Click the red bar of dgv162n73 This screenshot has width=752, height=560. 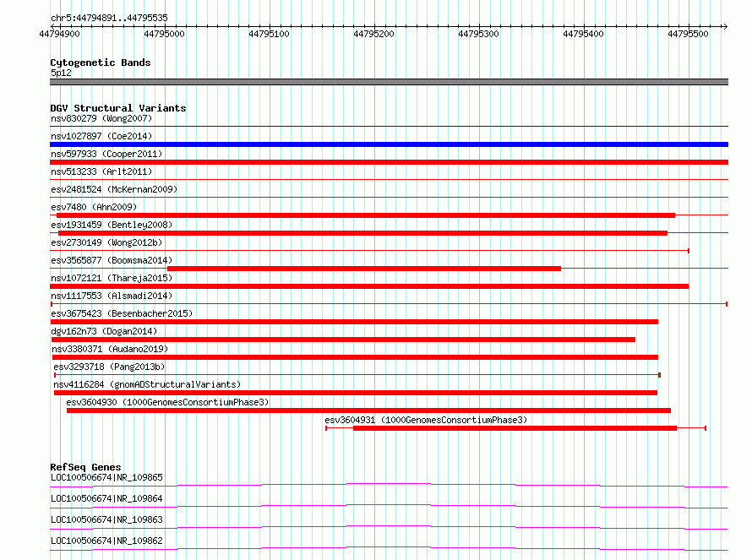(x=343, y=340)
